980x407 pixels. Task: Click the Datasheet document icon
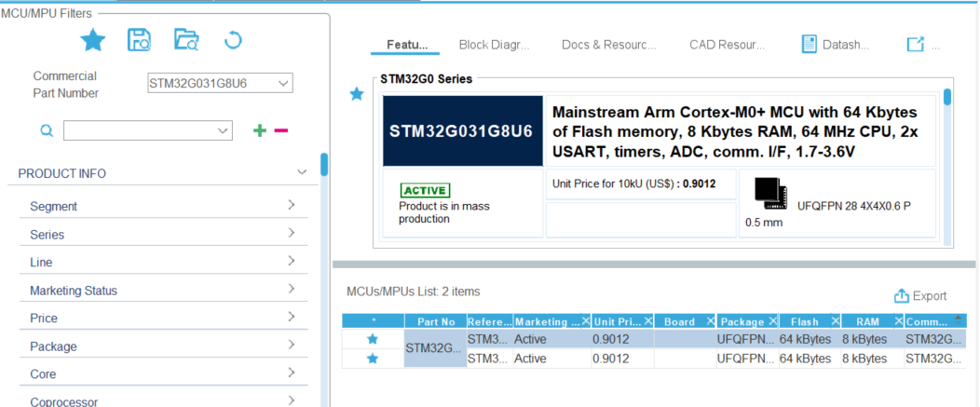click(810, 45)
